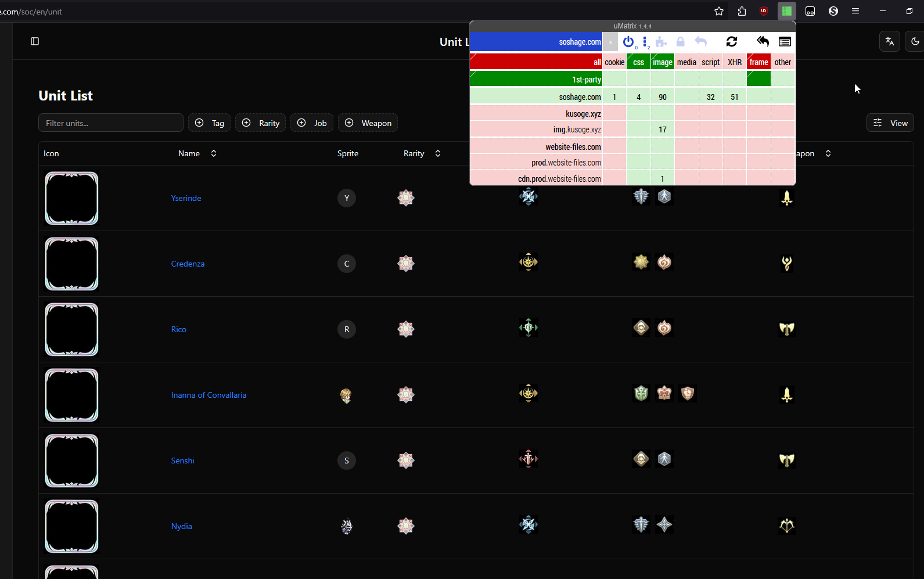
Task: Toggle the uMatrix css column header
Action: tap(638, 62)
